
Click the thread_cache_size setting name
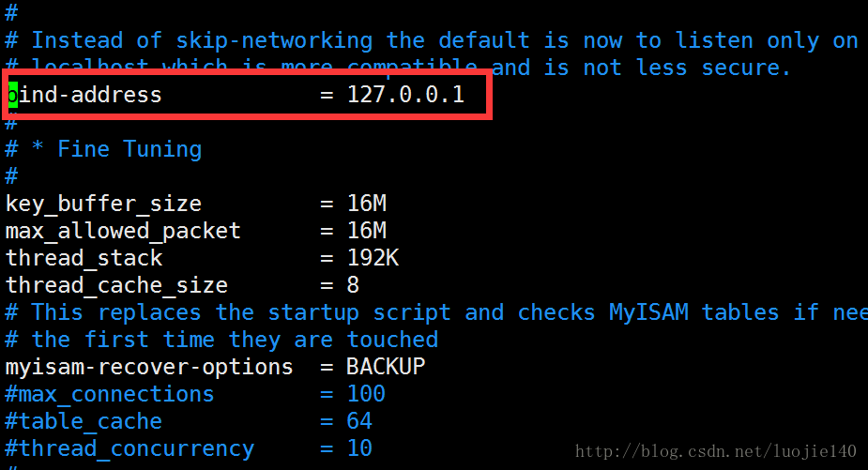point(116,285)
